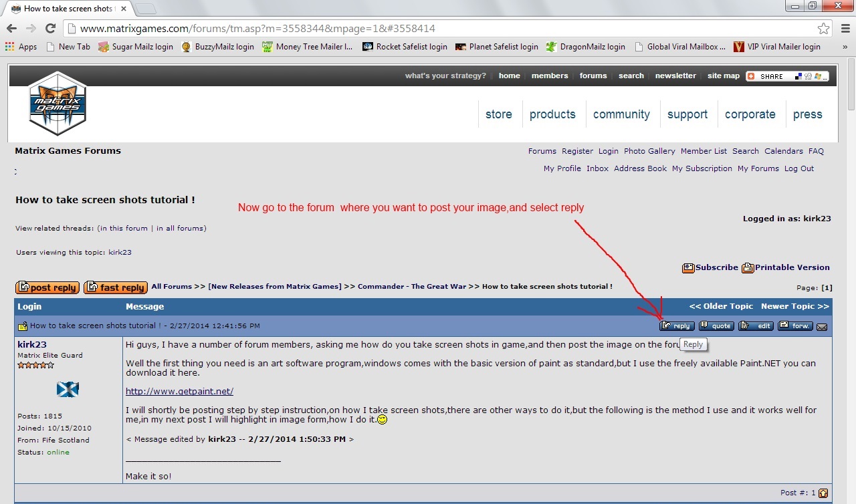This screenshot has width=856, height=504.
Task: Open the press site menu
Action: (808, 114)
